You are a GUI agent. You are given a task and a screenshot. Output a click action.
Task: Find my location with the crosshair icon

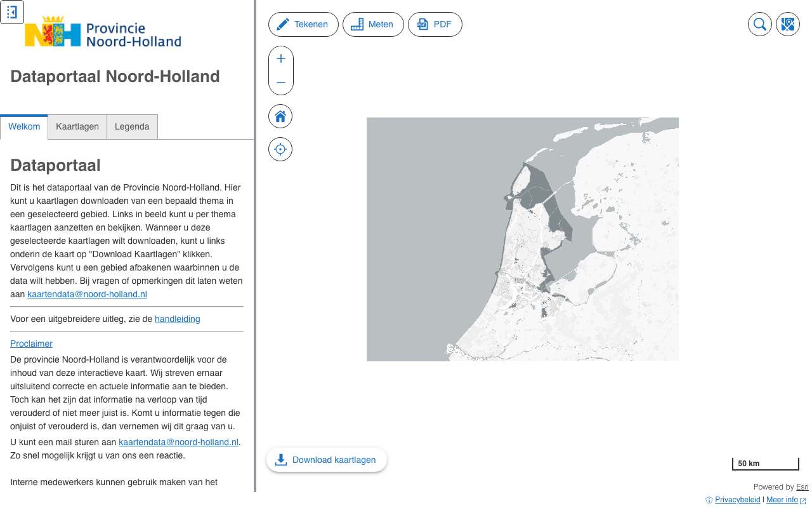click(x=280, y=149)
